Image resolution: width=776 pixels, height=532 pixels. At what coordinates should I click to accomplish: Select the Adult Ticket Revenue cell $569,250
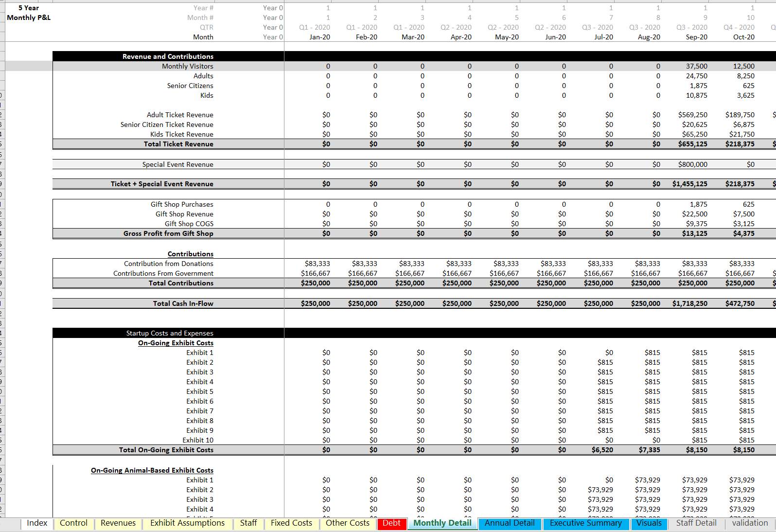pos(693,115)
